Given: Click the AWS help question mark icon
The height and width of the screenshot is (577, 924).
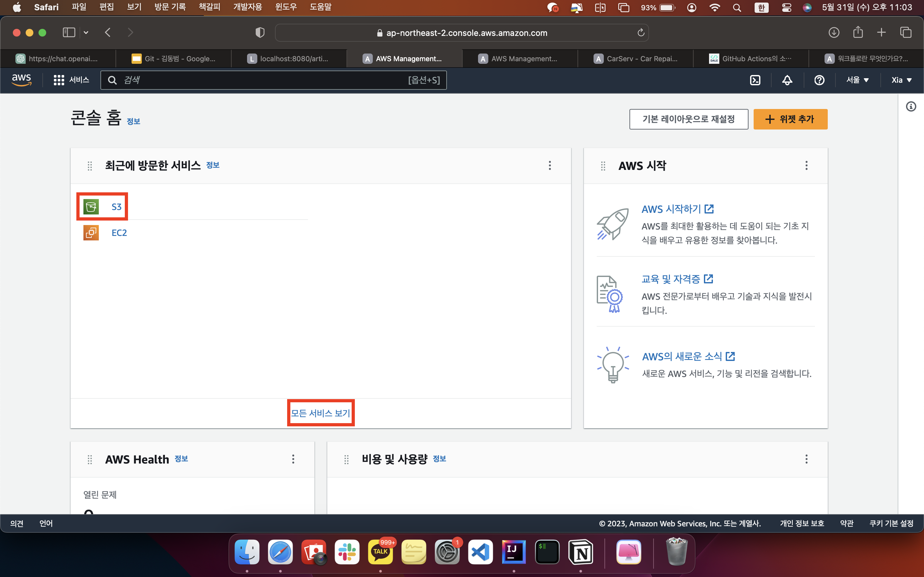Looking at the screenshot, I should pyautogui.click(x=819, y=80).
